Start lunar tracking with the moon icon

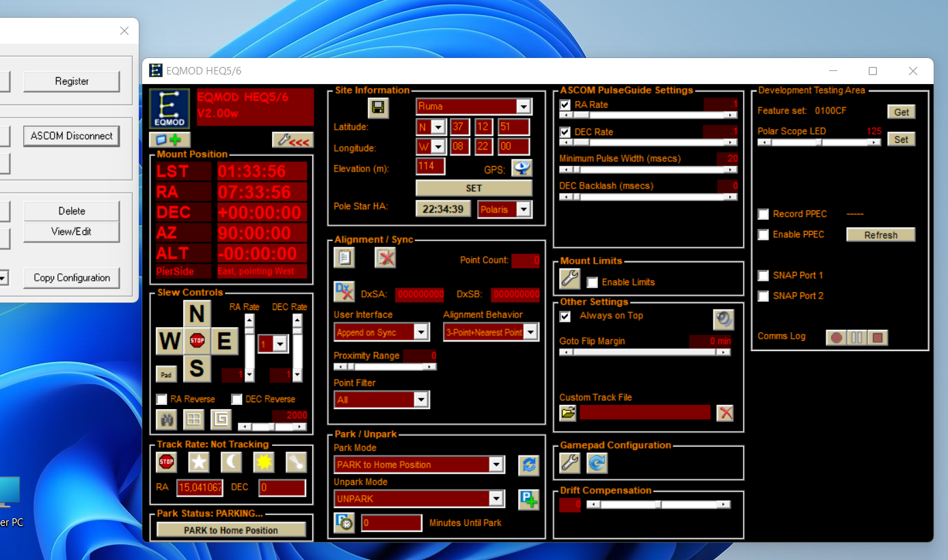[x=232, y=462]
